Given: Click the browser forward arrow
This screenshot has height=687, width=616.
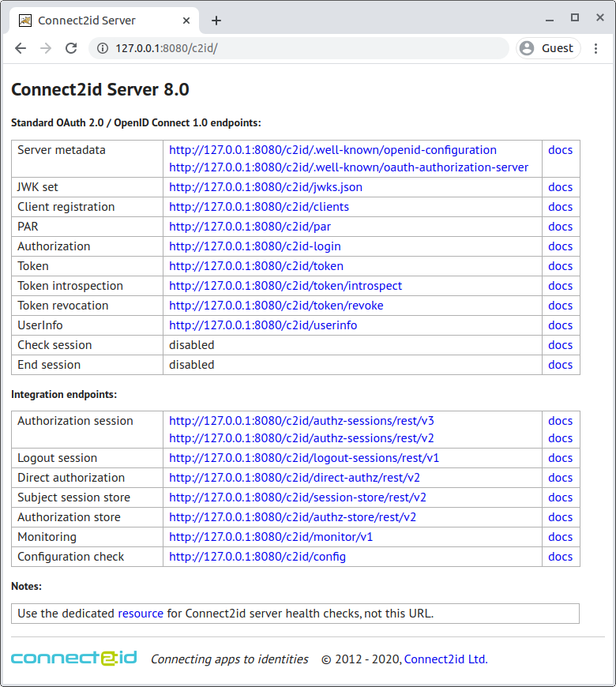Looking at the screenshot, I should [x=46, y=48].
